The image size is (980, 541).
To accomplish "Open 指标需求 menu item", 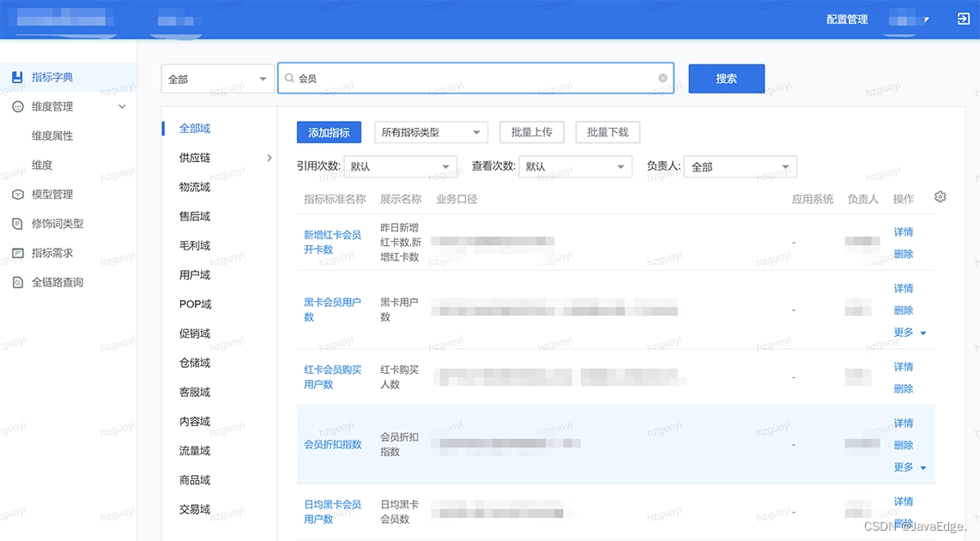I will 52,253.
